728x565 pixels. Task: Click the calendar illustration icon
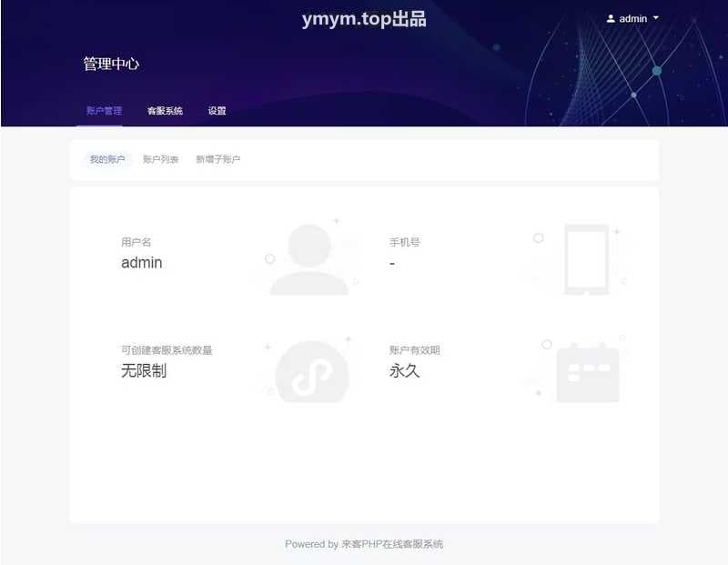coord(588,372)
